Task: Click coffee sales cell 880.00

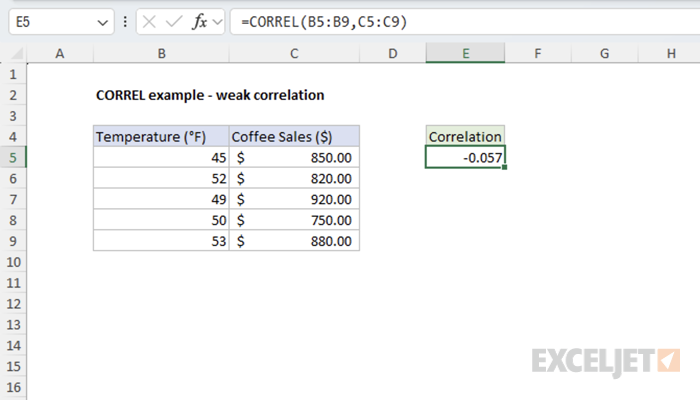Action: tap(294, 241)
